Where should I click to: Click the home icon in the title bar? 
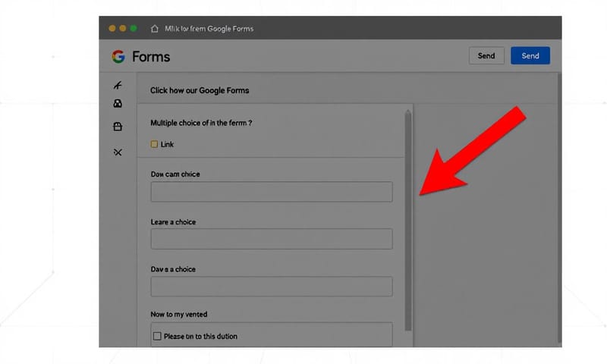pyautogui.click(x=156, y=29)
